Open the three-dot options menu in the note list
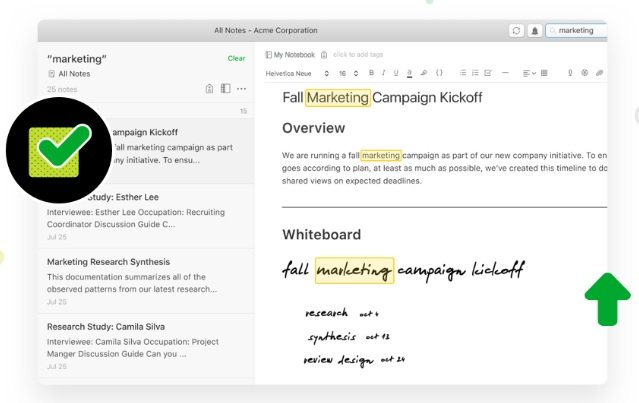Screen dimensions: 639x403 [x=241, y=88]
